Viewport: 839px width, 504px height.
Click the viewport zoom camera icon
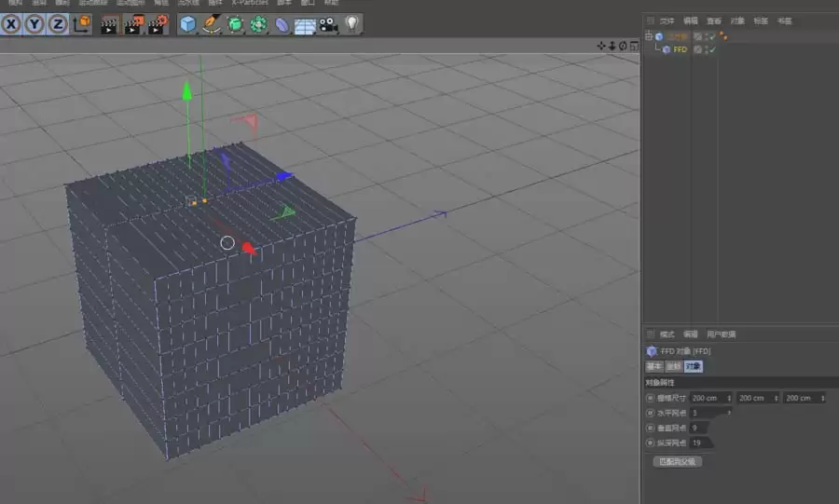612,46
